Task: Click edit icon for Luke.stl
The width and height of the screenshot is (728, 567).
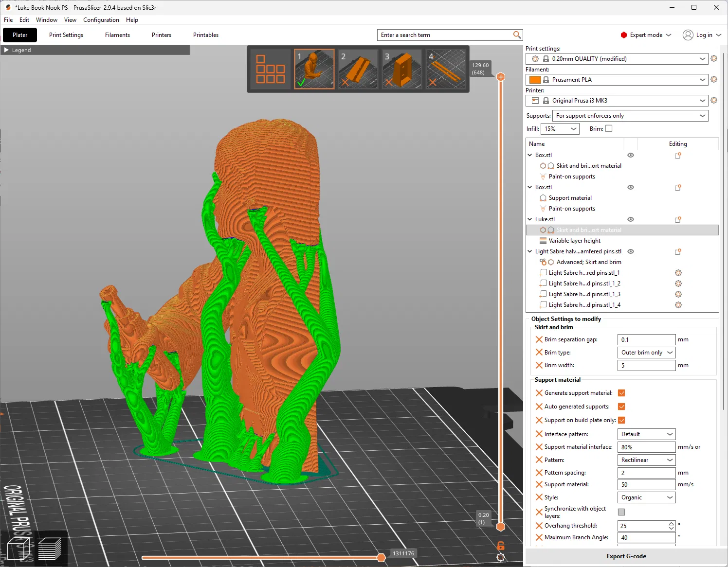Action: click(678, 219)
